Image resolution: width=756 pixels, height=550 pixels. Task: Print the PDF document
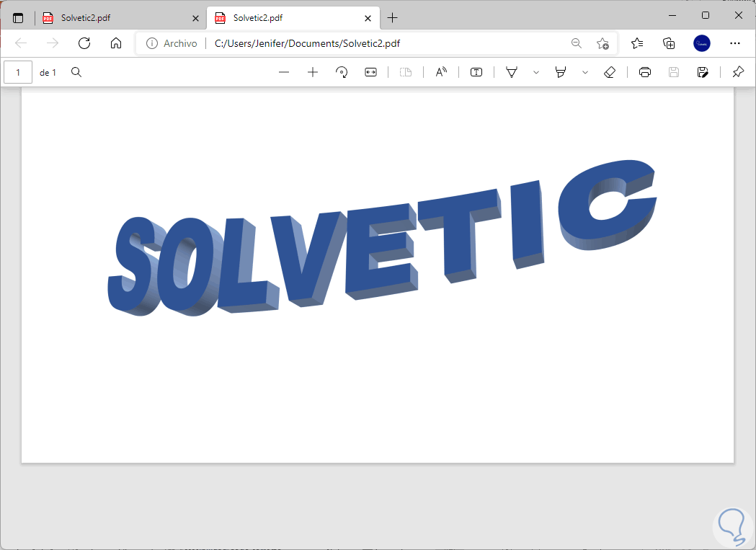644,72
